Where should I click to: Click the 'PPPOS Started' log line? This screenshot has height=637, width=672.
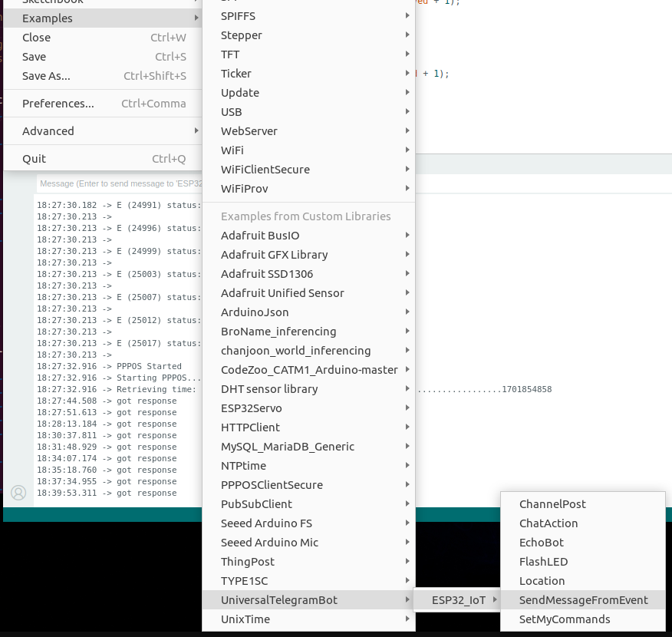click(109, 367)
